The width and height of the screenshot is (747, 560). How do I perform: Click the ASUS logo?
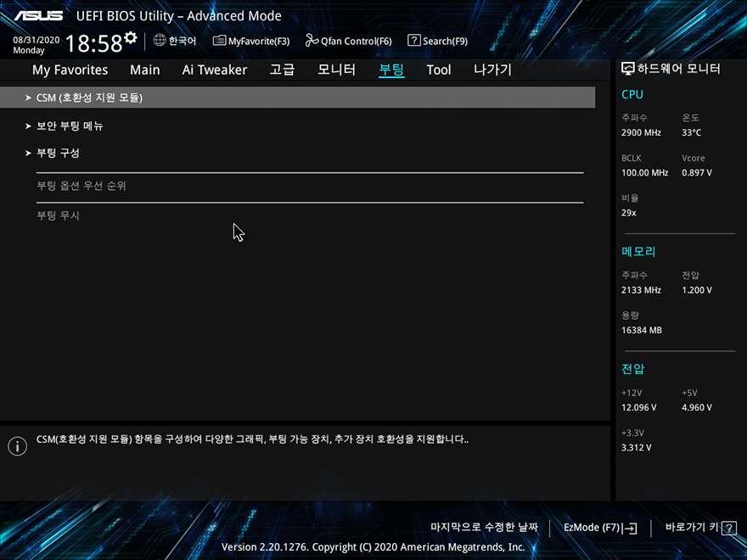click(x=38, y=16)
